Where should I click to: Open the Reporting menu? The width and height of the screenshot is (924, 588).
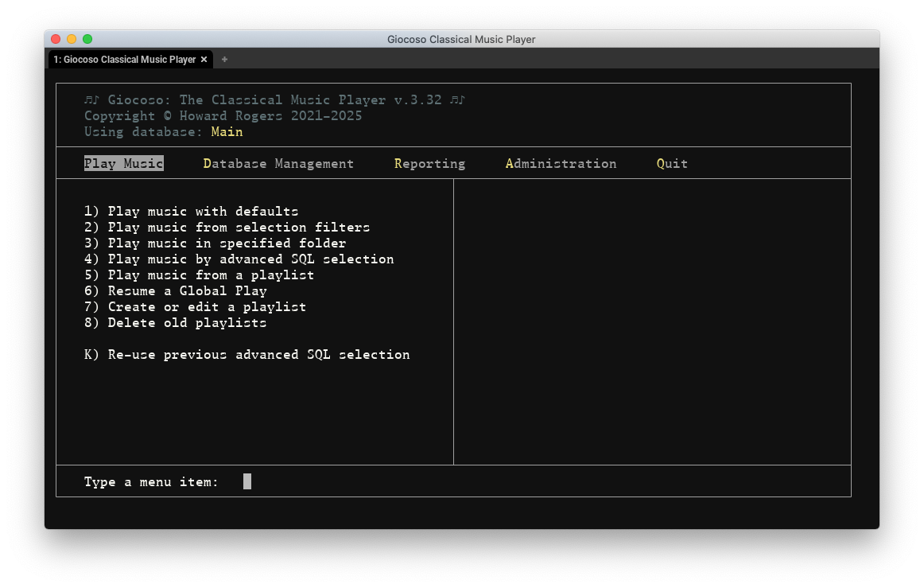(429, 163)
